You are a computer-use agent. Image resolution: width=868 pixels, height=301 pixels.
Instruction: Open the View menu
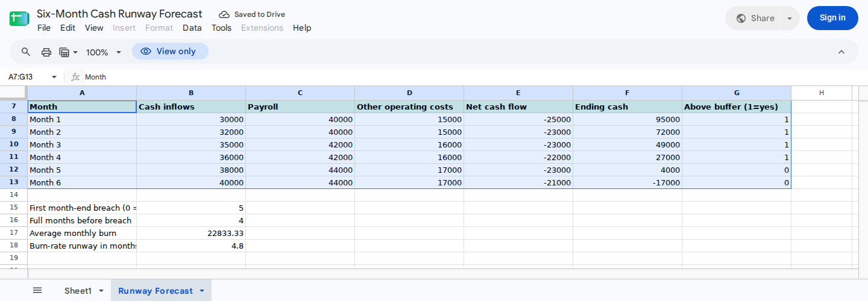point(94,28)
